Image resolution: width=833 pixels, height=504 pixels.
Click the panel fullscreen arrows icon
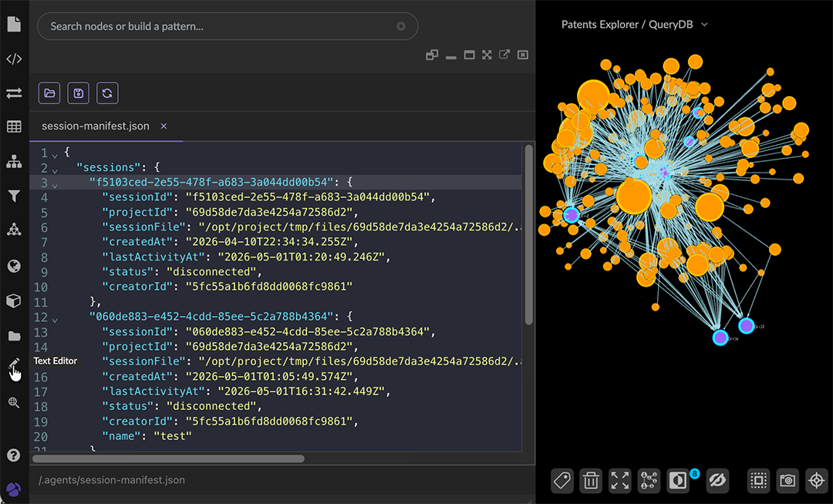pos(487,55)
